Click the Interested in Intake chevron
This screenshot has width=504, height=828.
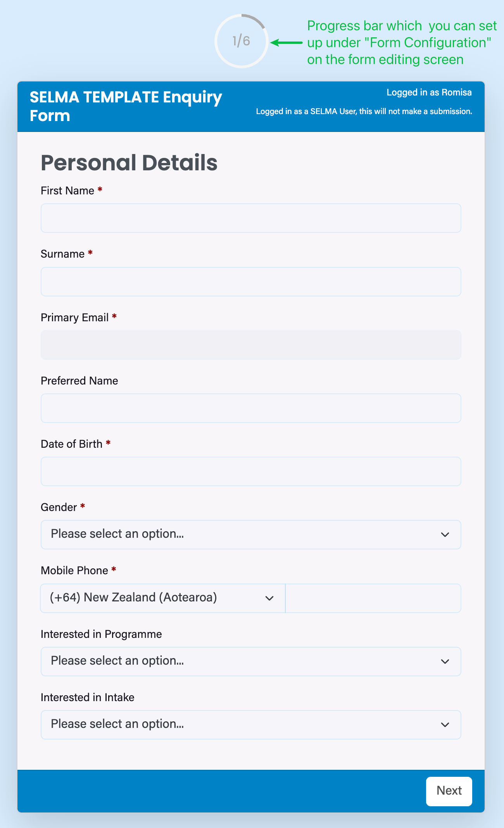point(445,725)
